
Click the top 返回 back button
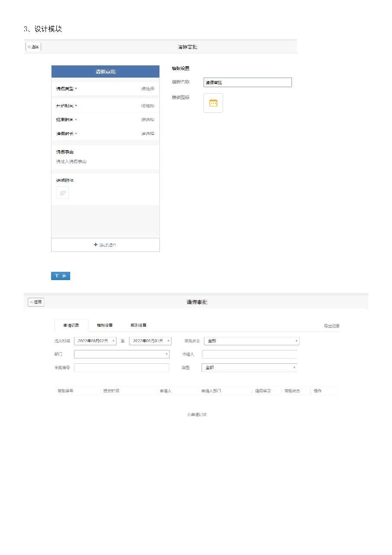click(33, 47)
